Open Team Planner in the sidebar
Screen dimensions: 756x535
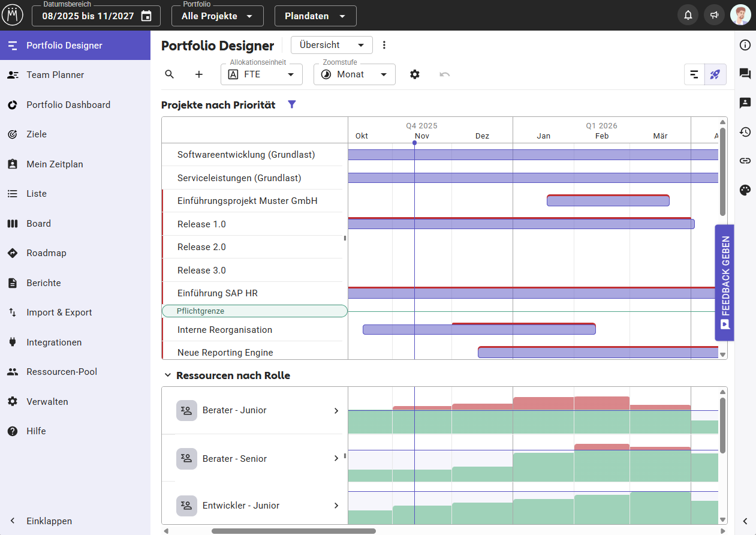[x=55, y=75]
